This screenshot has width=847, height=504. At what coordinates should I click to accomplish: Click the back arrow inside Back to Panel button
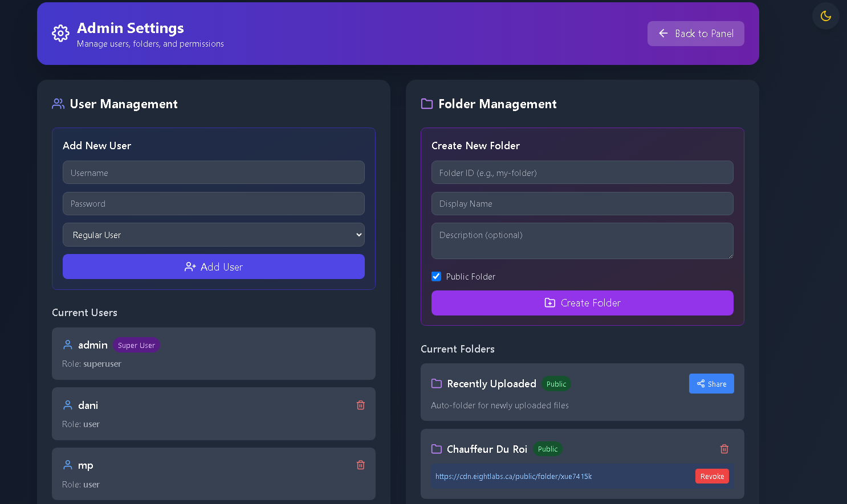(x=663, y=33)
